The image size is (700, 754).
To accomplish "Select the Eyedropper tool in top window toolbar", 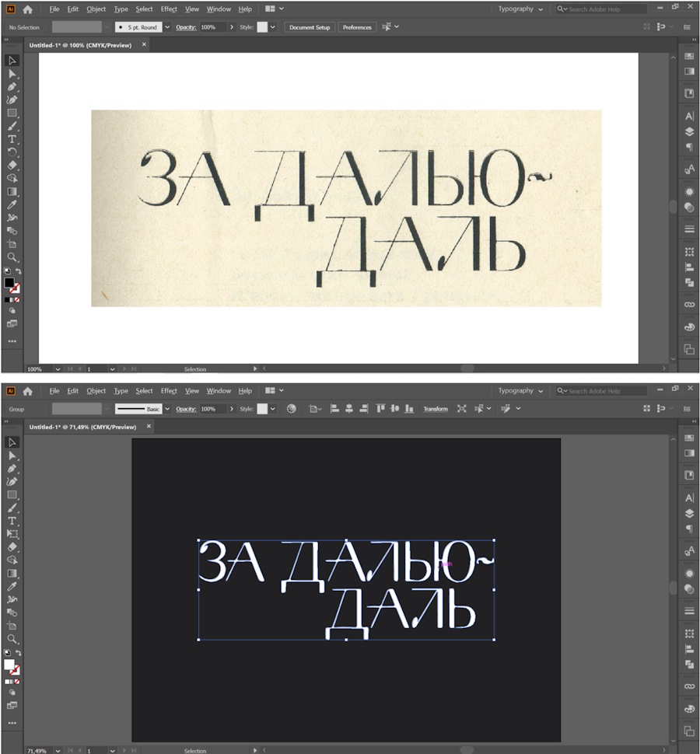I will pos(12,204).
